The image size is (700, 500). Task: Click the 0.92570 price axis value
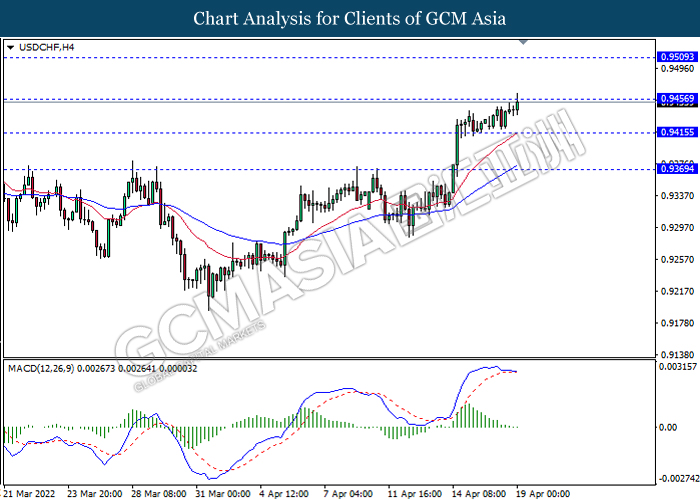(678, 259)
